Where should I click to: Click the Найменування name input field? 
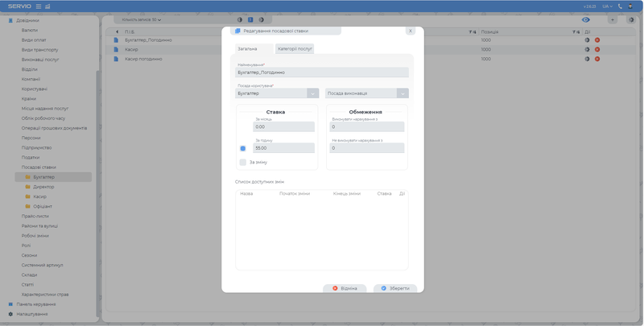[322, 72]
